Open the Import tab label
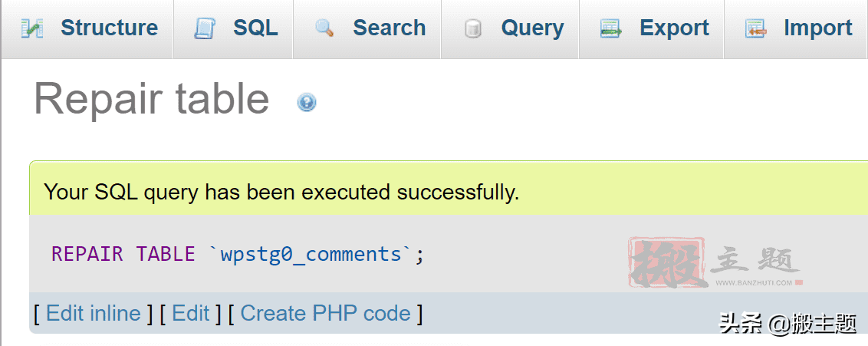The image size is (868, 346). pyautogui.click(x=817, y=28)
